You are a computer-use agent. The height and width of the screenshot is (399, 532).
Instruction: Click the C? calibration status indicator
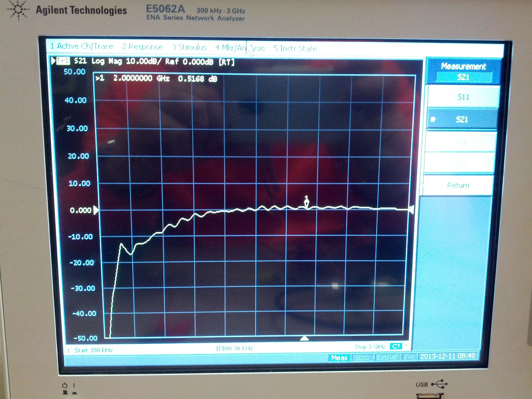pos(396,346)
